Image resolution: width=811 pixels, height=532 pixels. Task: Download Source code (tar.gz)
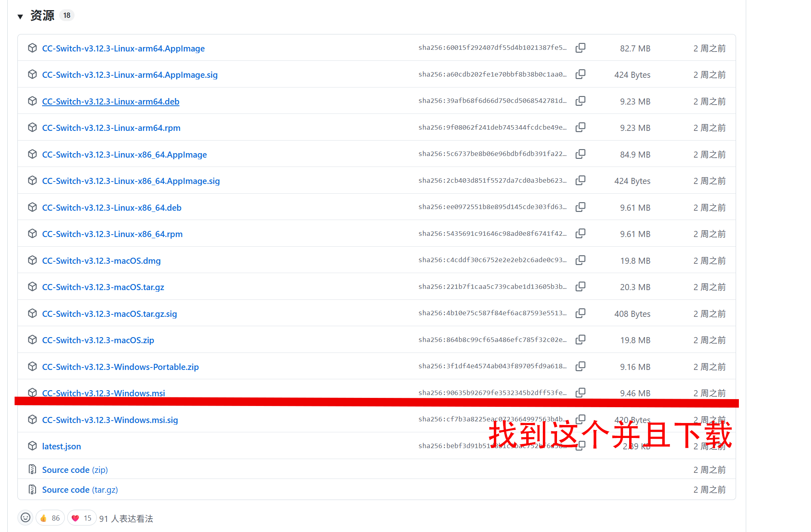point(80,489)
